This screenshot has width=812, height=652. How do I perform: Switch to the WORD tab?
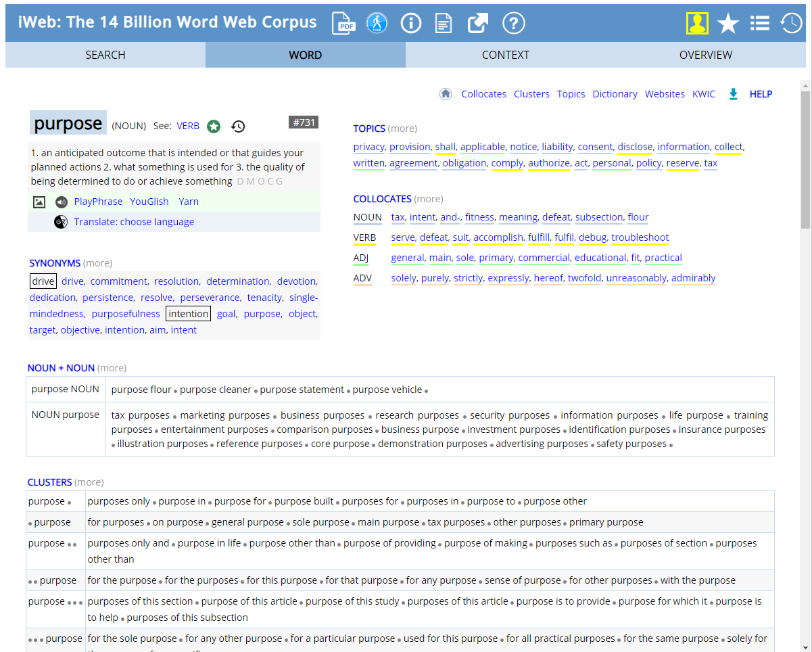[x=306, y=55]
